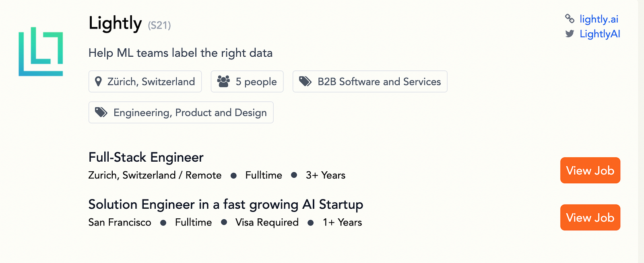Click the map pin location icon
The image size is (644, 263).
click(98, 82)
